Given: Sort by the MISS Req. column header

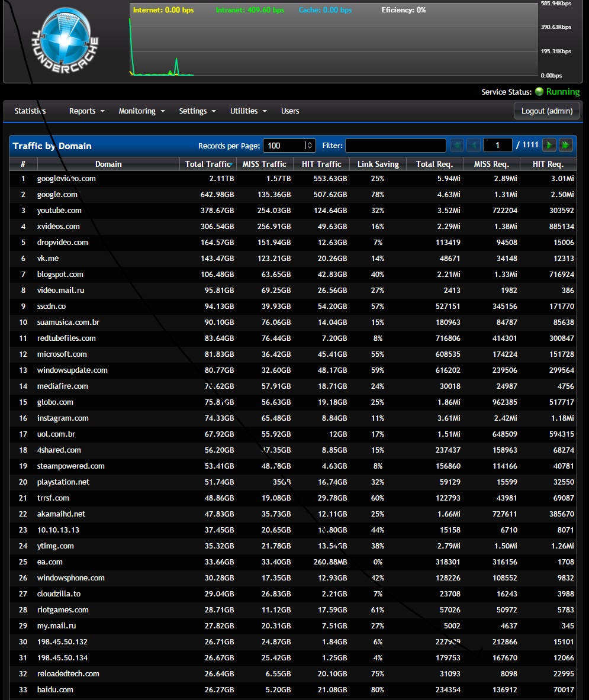Looking at the screenshot, I should [x=491, y=164].
